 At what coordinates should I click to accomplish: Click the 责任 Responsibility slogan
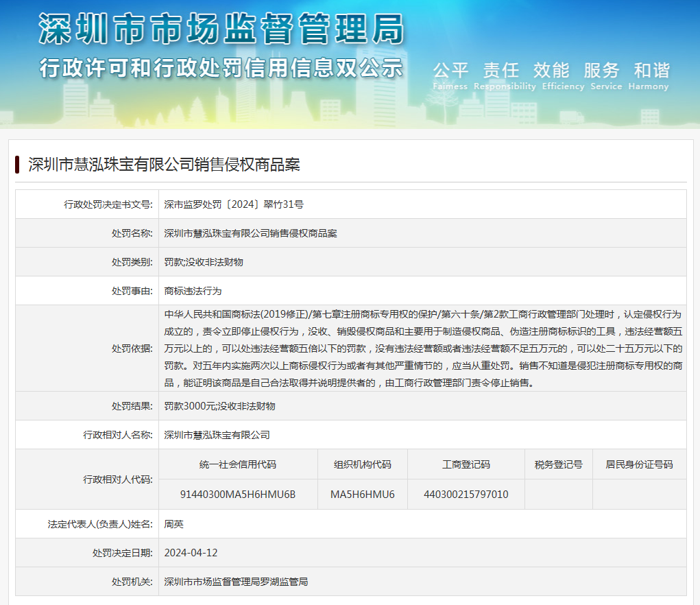tap(505, 76)
